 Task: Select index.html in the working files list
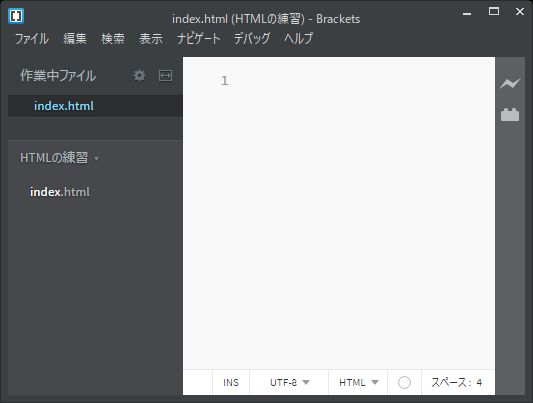click(x=95, y=106)
